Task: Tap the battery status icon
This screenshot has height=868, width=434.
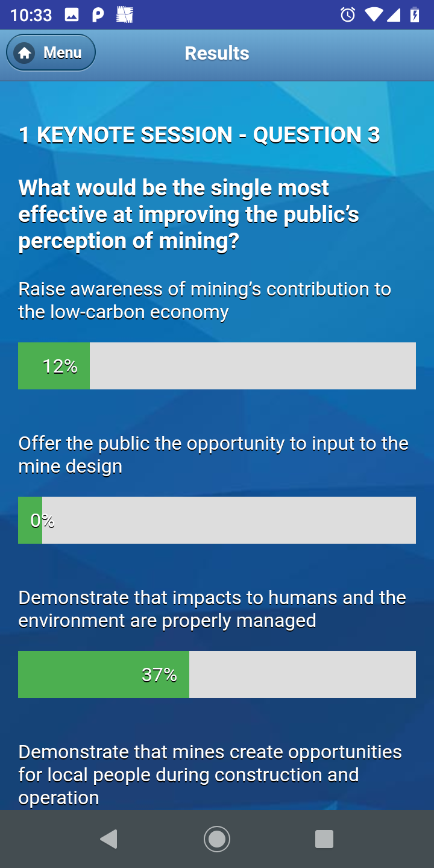Action: tap(415, 15)
